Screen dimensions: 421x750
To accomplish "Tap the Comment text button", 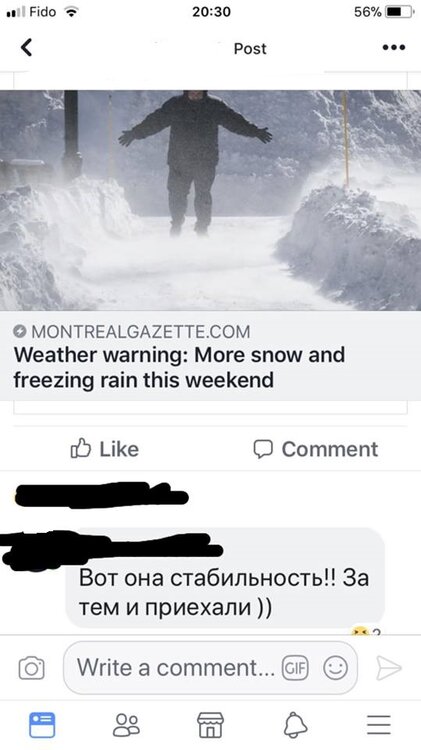I will tap(330, 449).
